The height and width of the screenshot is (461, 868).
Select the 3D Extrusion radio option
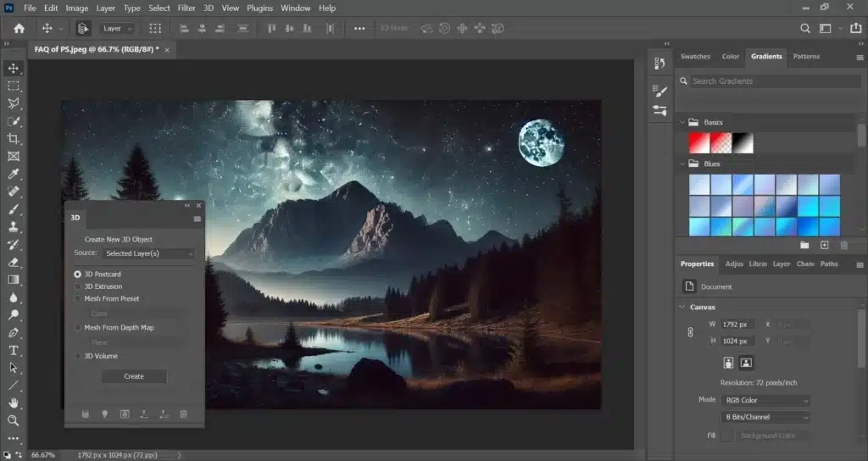(77, 286)
